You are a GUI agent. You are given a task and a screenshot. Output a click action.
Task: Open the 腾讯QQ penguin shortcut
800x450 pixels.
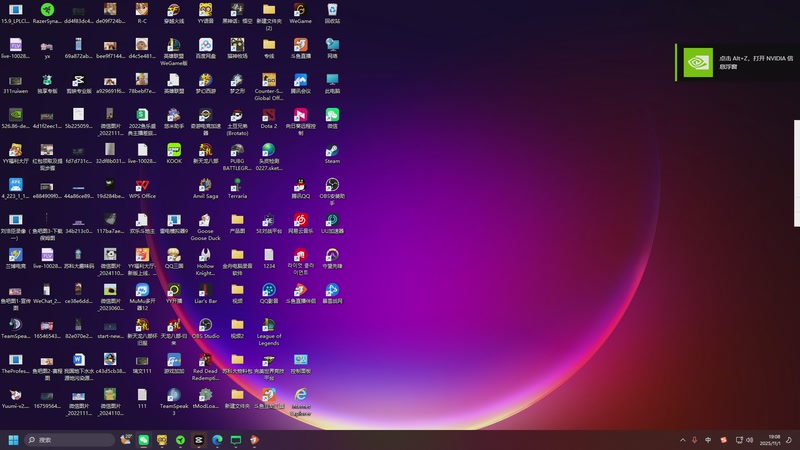301,189
